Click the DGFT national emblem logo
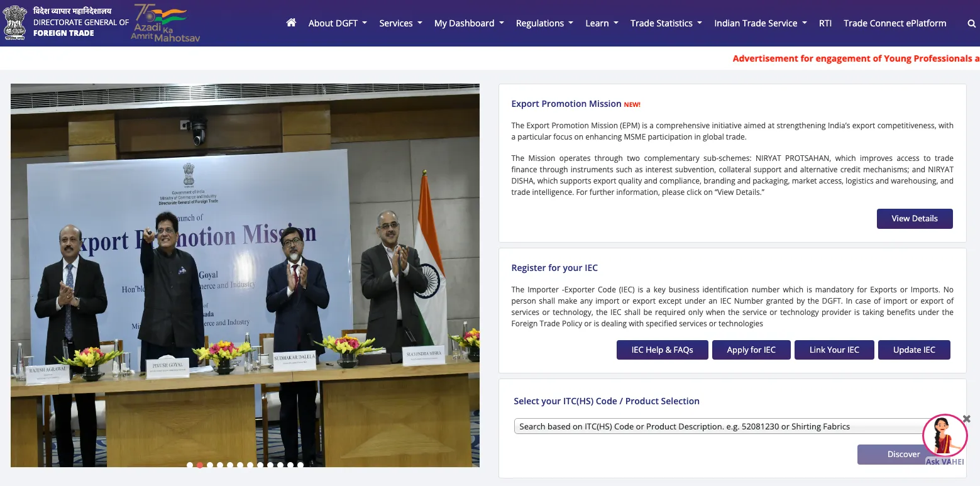The width and height of the screenshot is (980, 486). [15, 23]
